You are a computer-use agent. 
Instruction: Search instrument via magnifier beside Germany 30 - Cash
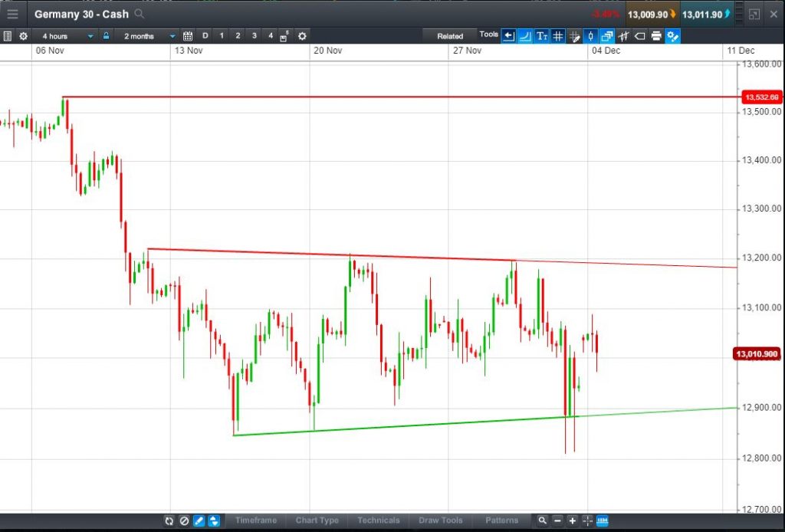coord(140,14)
